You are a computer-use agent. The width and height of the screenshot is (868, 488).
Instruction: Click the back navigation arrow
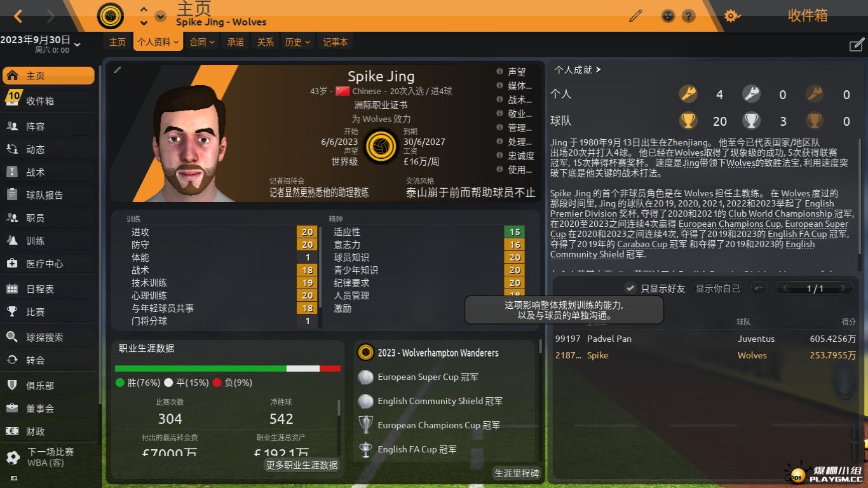click(18, 16)
